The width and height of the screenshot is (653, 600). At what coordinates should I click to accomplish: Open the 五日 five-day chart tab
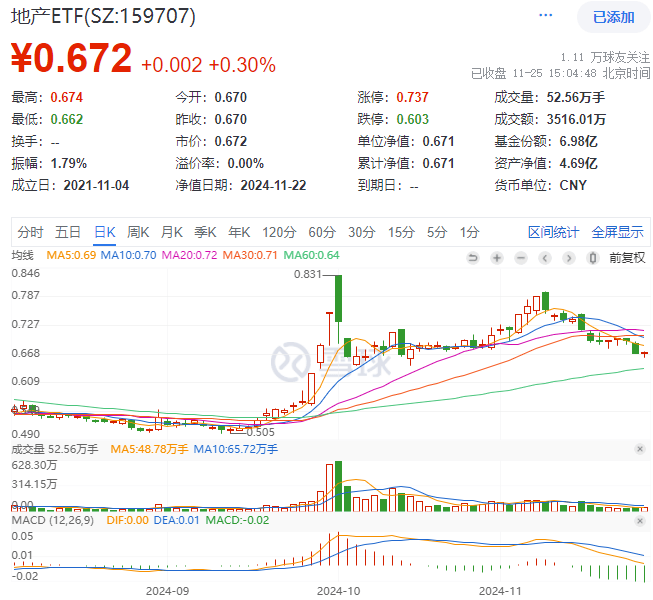(x=67, y=232)
